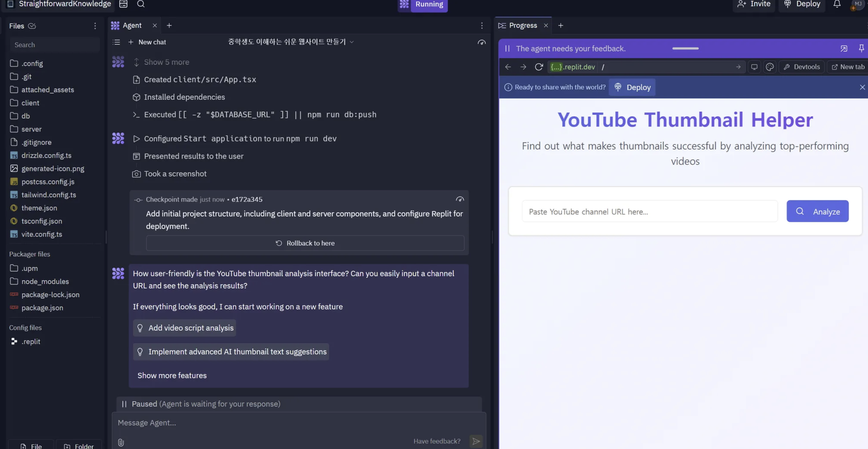
Task: Close the Agent tab
Action: pyautogui.click(x=155, y=26)
